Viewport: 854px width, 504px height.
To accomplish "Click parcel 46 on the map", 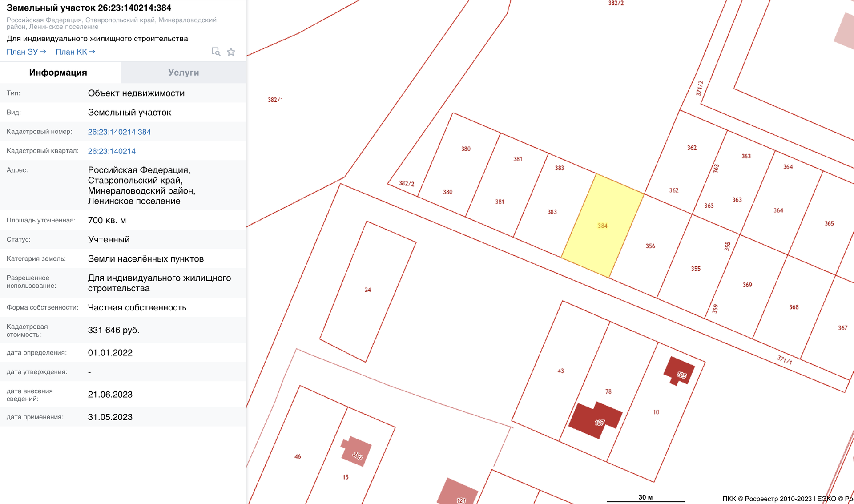I will tap(298, 457).
